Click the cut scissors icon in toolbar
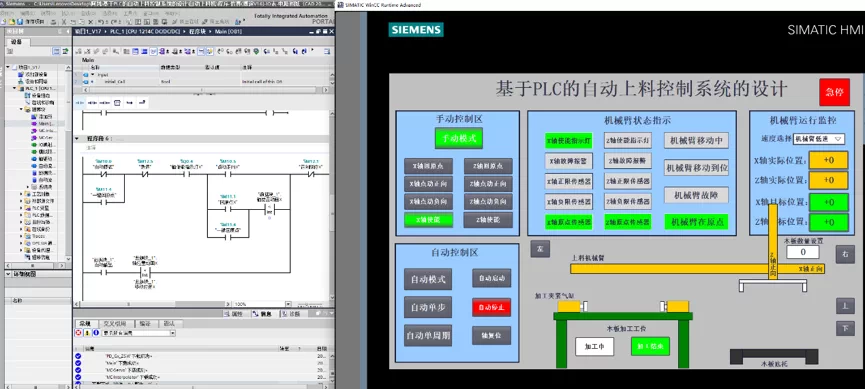865x389 pixels. pos(63,22)
